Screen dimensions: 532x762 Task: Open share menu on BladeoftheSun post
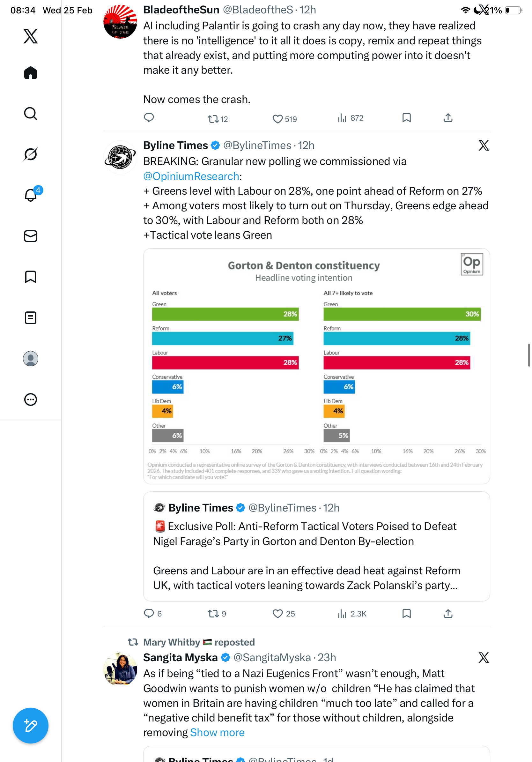pyautogui.click(x=448, y=118)
